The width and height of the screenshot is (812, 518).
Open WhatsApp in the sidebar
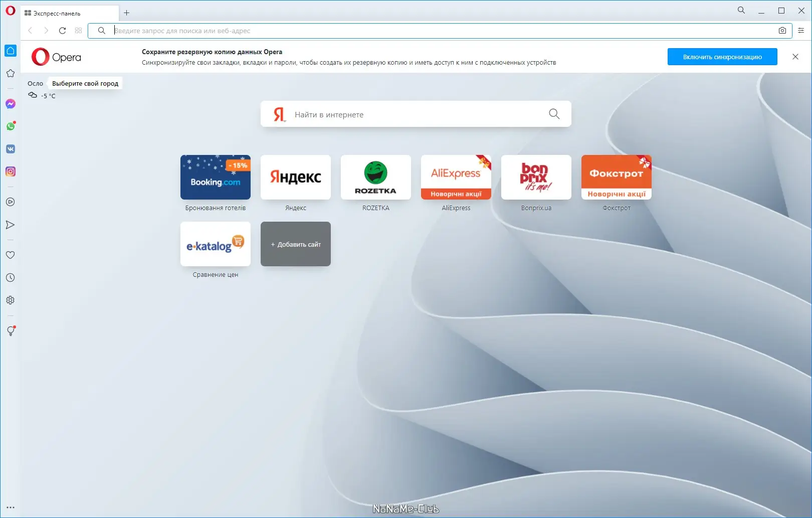tap(11, 126)
